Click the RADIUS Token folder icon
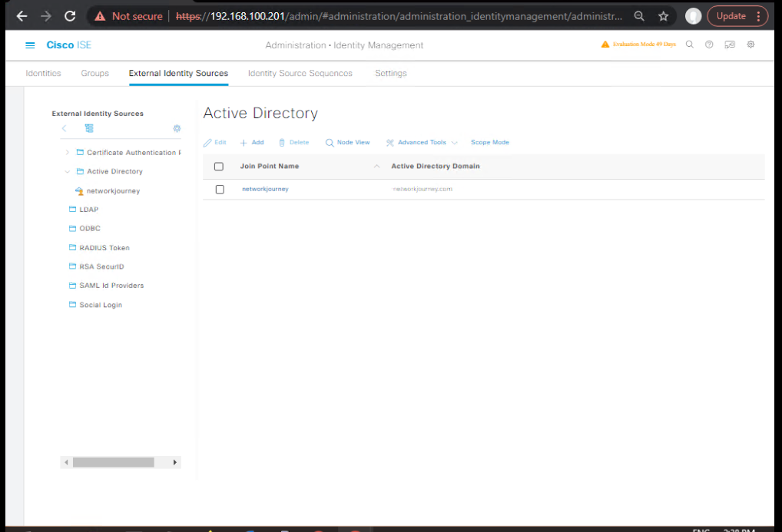The height and width of the screenshot is (532, 782). click(x=72, y=247)
